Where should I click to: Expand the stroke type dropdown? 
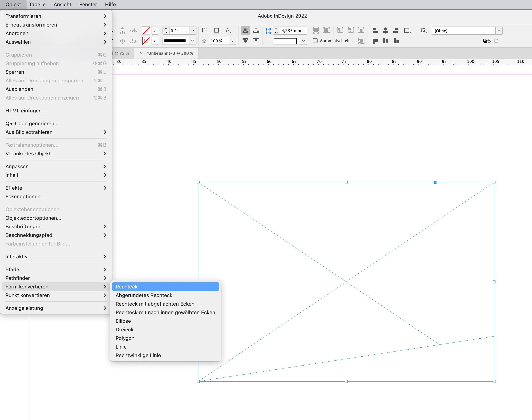(x=193, y=41)
